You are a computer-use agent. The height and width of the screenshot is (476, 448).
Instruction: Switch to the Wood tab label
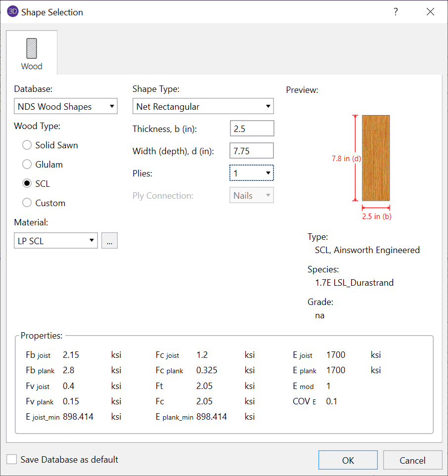(31, 66)
